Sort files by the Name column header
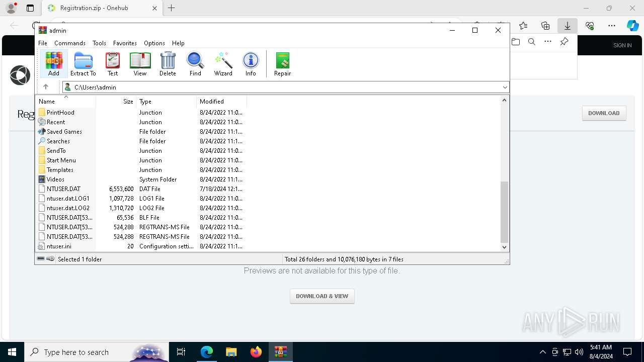 point(66,102)
